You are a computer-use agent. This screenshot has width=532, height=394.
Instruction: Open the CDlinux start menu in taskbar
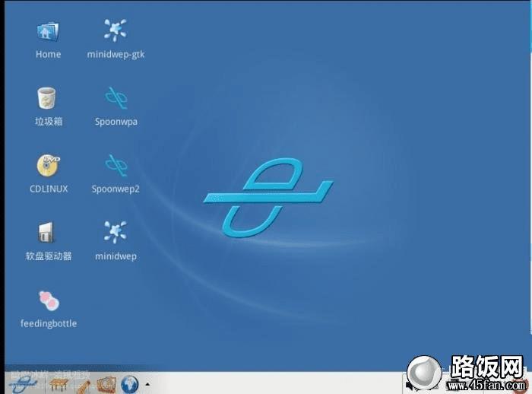click(23, 384)
